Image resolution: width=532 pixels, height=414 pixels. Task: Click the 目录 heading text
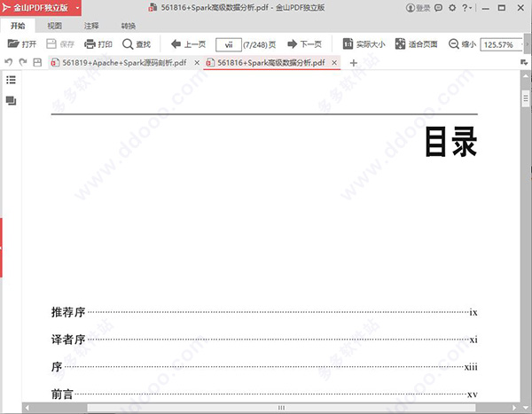pos(451,142)
